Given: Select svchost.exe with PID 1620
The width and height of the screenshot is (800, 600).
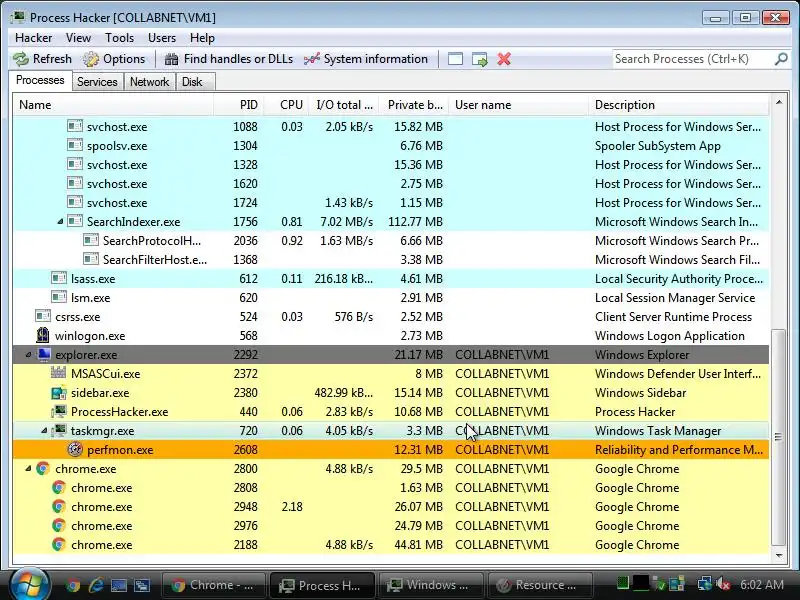Looking at the screenshot, I should (x=391, y=184).
